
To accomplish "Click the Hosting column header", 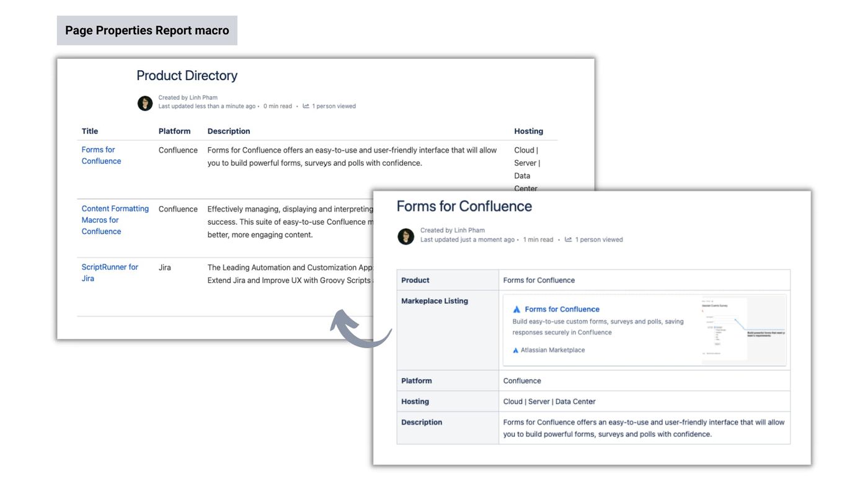I will point(528,131).
